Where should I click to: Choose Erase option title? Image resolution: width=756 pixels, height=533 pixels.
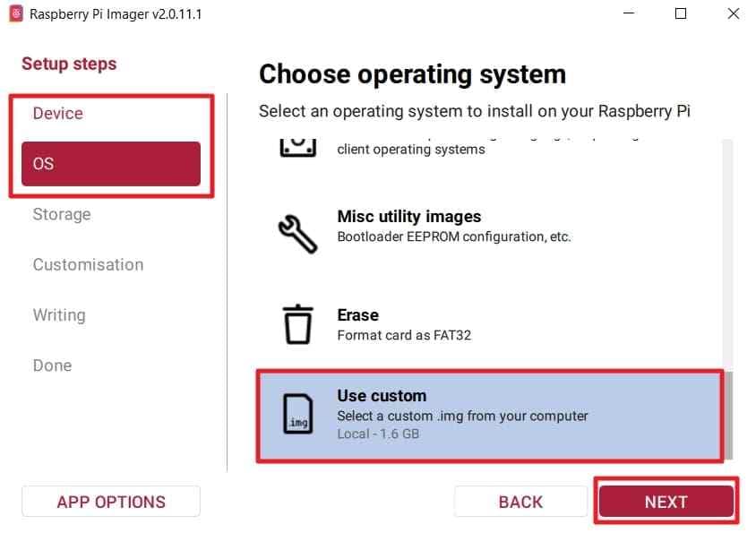(x=357, y=315)
